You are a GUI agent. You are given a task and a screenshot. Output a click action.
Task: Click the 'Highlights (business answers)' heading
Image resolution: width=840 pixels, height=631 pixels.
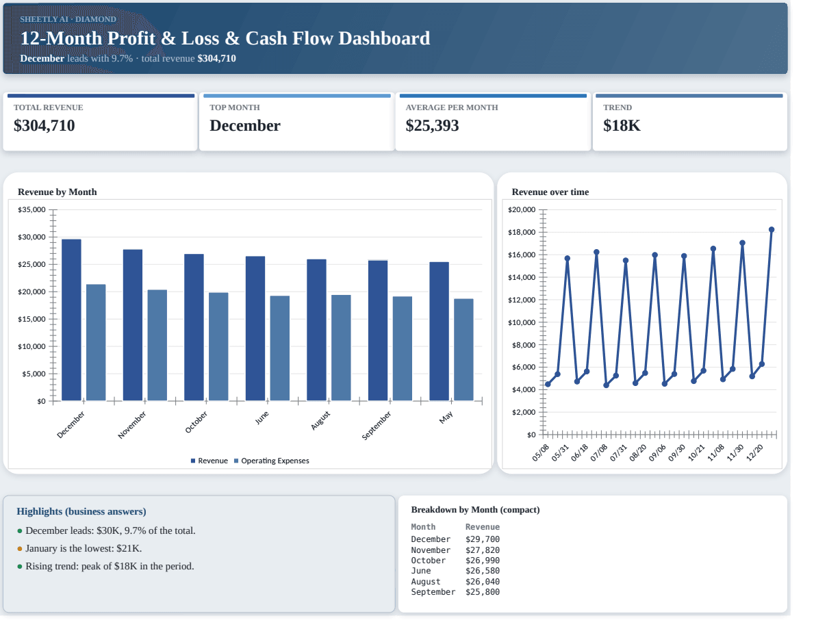pyautogui.click(x=81, y=511)
